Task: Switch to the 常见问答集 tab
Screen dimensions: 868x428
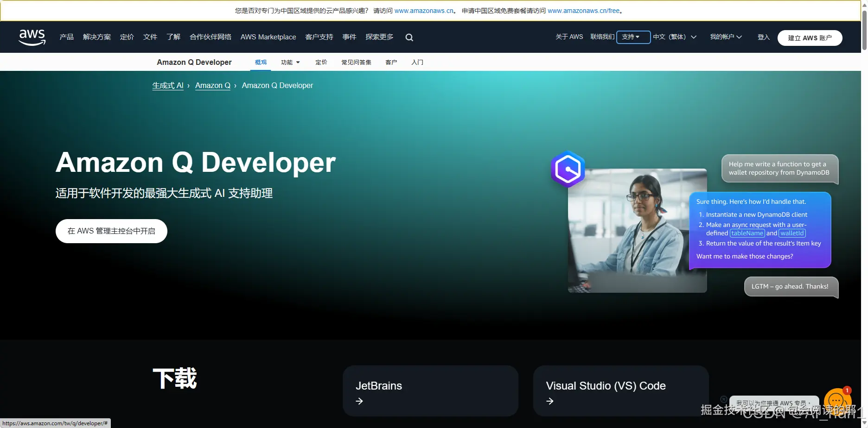Action: point(357,62)
